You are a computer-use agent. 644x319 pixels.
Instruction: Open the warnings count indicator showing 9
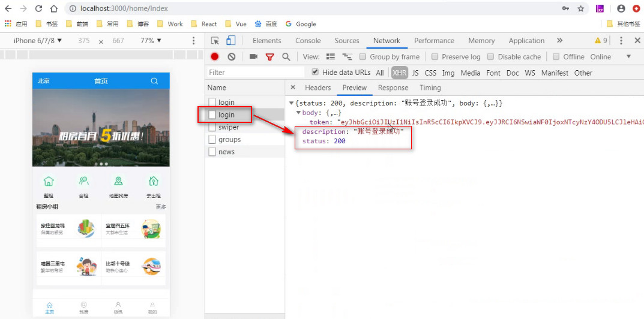click(x=601, y=40)
